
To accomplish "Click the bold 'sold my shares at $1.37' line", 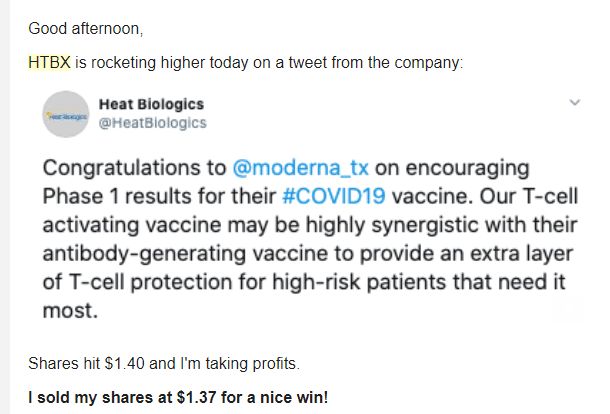I will pos(178,397).
